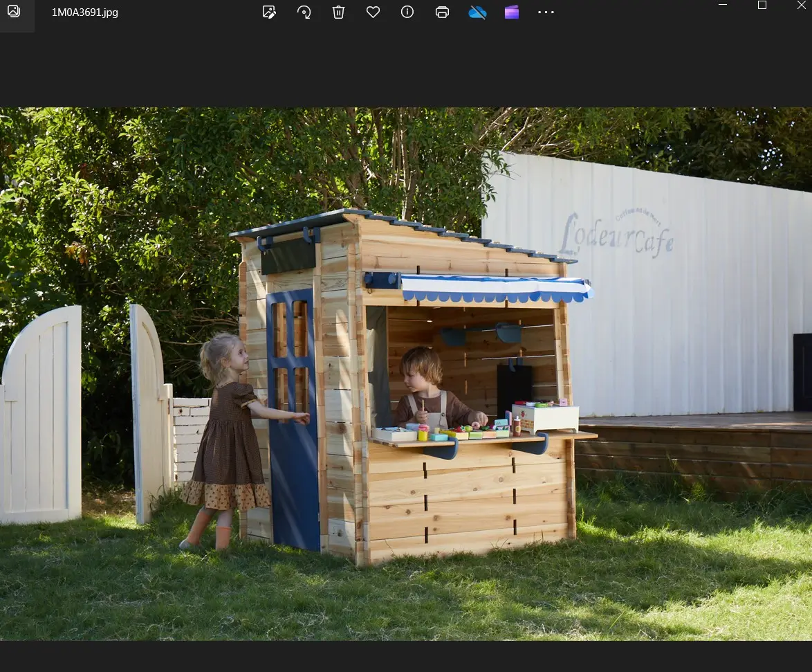Close the Photos app
This screenshot has width=812, height=672.
point(801,5)
